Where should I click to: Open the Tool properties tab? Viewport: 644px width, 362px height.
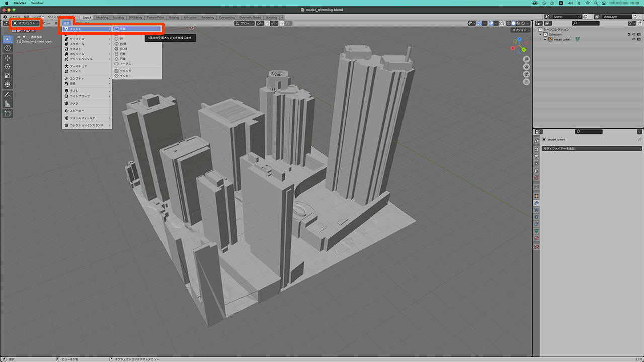coord(536,140)
